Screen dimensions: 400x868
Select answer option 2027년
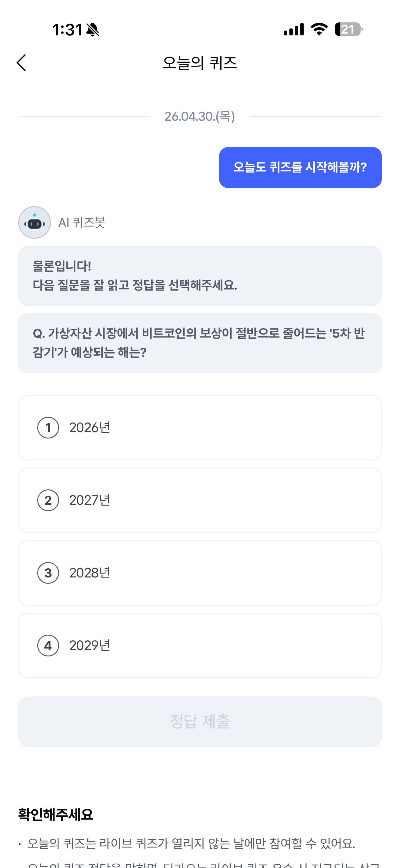coord(200,500)
